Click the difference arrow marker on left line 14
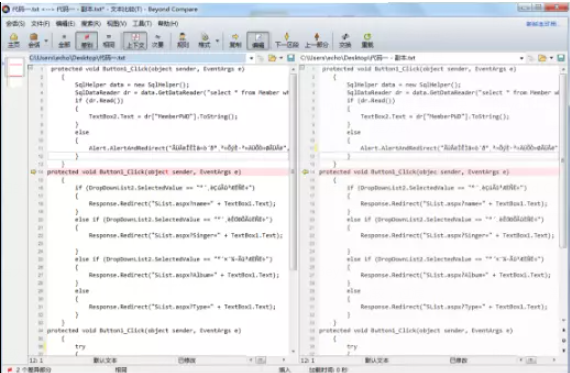This screenshot has height=373, width=570. click(33, 172)
